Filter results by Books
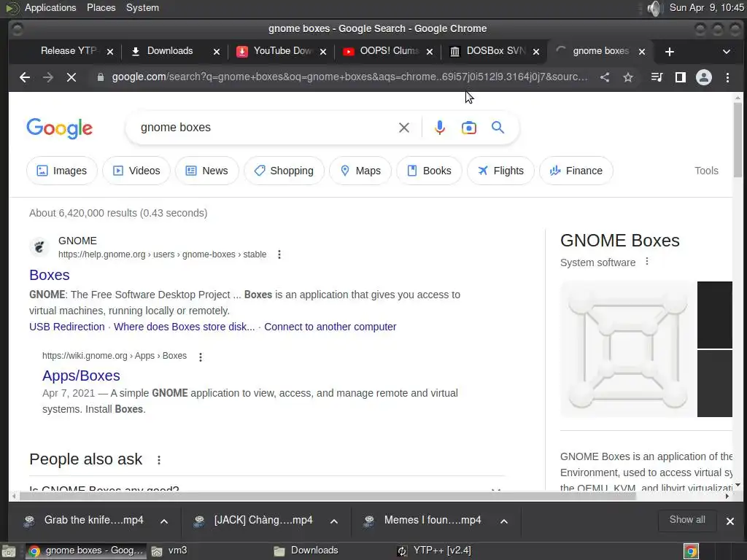Screen dimensions: 747x560 point(429,171)
